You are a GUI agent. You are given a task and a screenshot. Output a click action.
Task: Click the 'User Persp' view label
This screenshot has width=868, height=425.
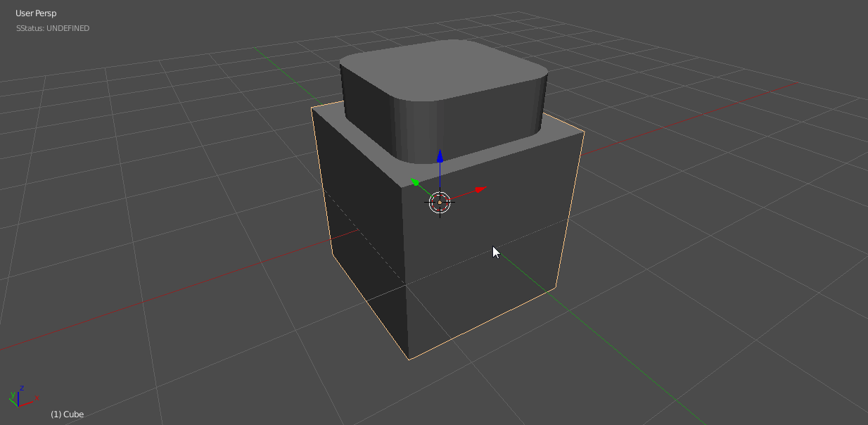point(36,13)
